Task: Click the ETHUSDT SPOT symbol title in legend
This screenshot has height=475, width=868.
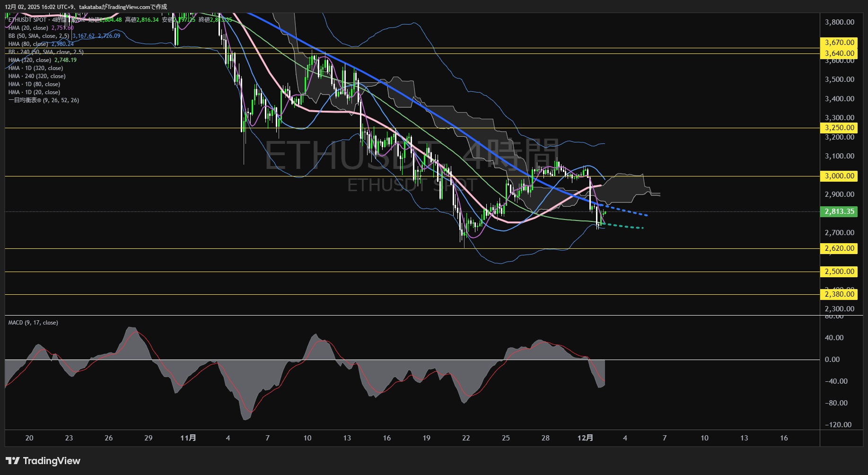Action: 27,20
